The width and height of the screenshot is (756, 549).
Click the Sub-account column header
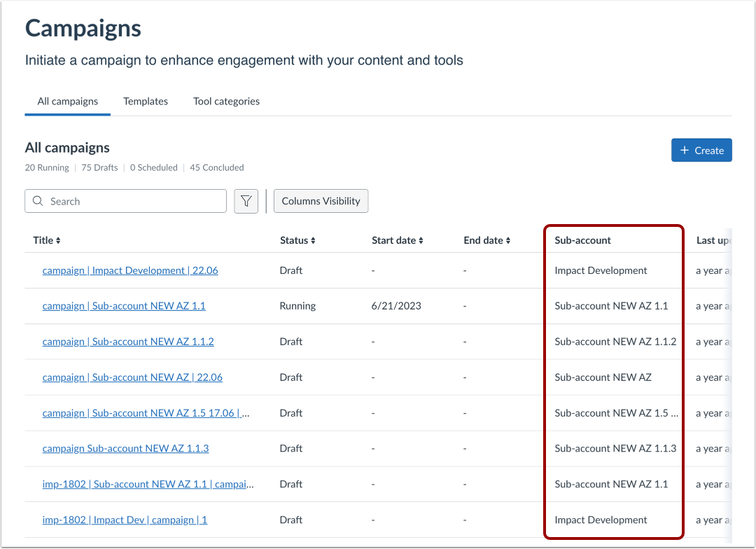(x=582, y=240)
